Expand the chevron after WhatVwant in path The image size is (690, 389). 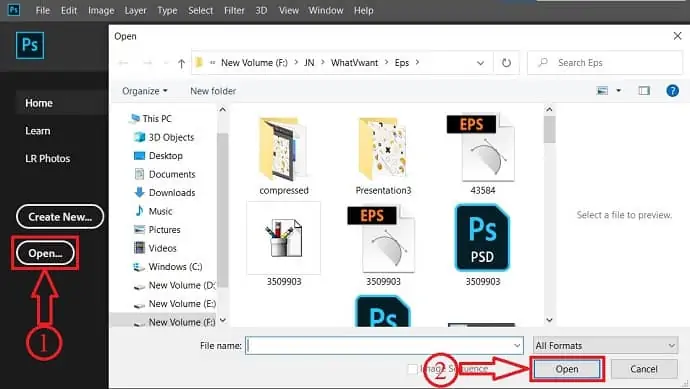tap(386, 62)
